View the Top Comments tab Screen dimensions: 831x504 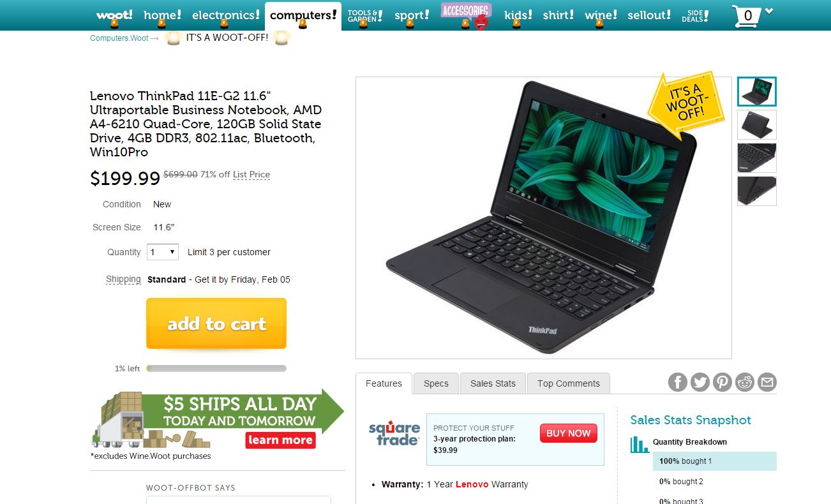[568, 383]
